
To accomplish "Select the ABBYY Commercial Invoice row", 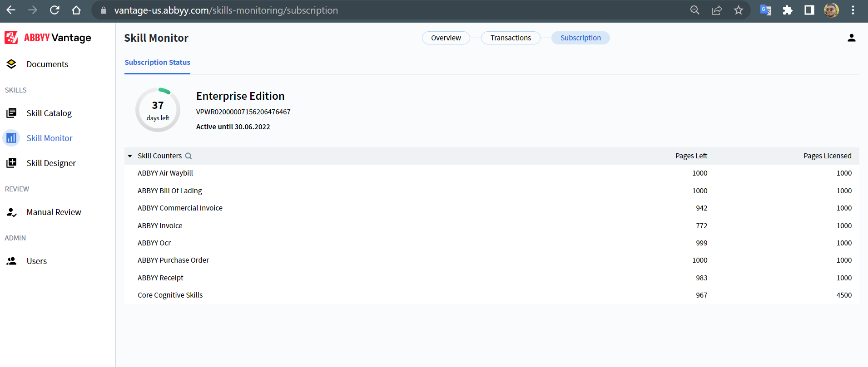I will (x=492, y=208).
